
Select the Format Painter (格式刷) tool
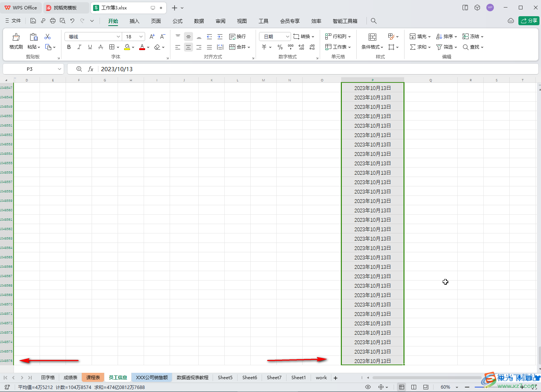point(16,41)
